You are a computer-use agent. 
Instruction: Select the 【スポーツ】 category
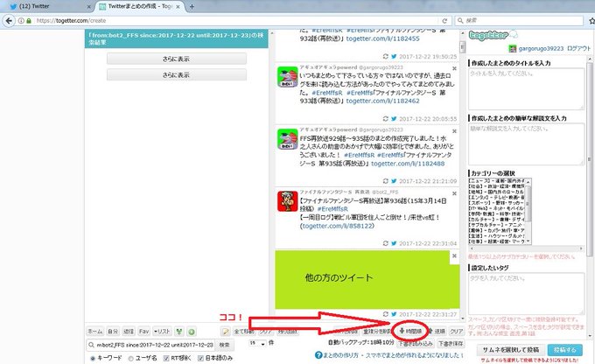pyautogui.click(x=497, y=203)
